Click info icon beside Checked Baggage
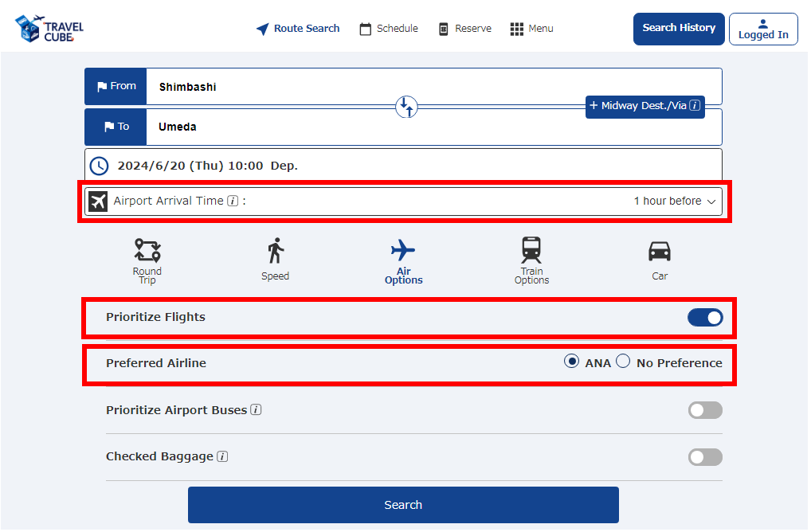Image resolution: width=811 pixels, height=532 pixels. [222, 457]
